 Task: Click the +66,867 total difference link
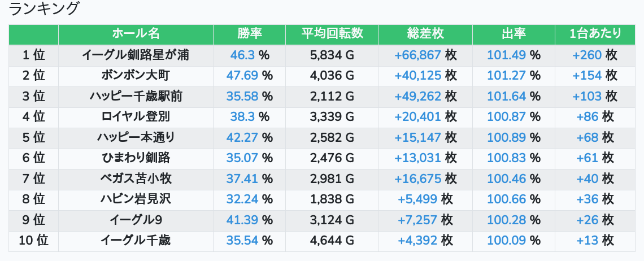[x=417, y=55]
